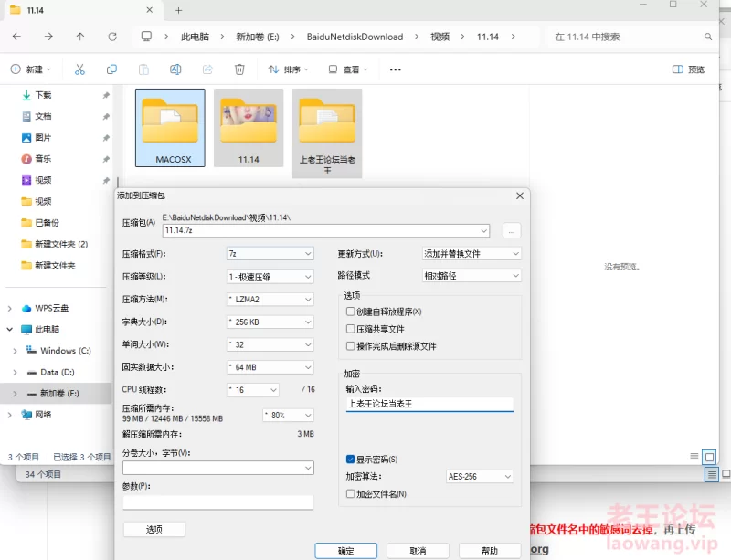Click the monitor icon in address bar
Image resolution: width=731 pixels, height=560 pixels.
pyautogui.click(x=146, y=37)
